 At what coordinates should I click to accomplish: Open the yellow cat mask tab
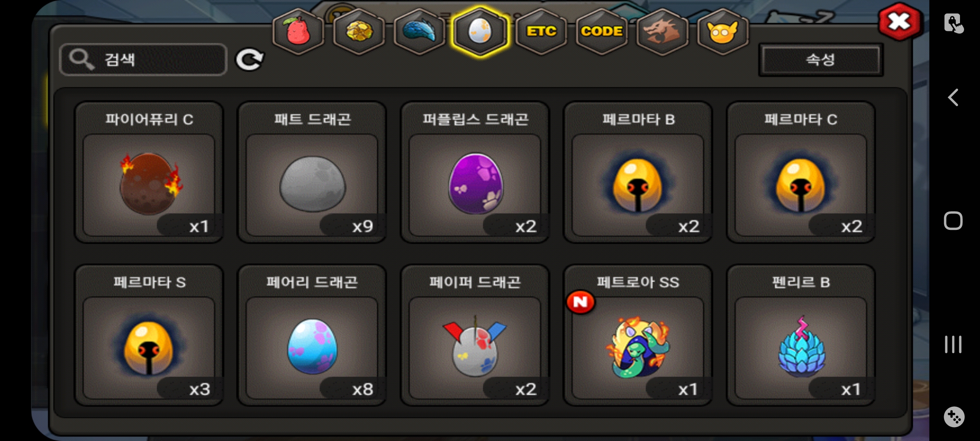pos(723,31)
